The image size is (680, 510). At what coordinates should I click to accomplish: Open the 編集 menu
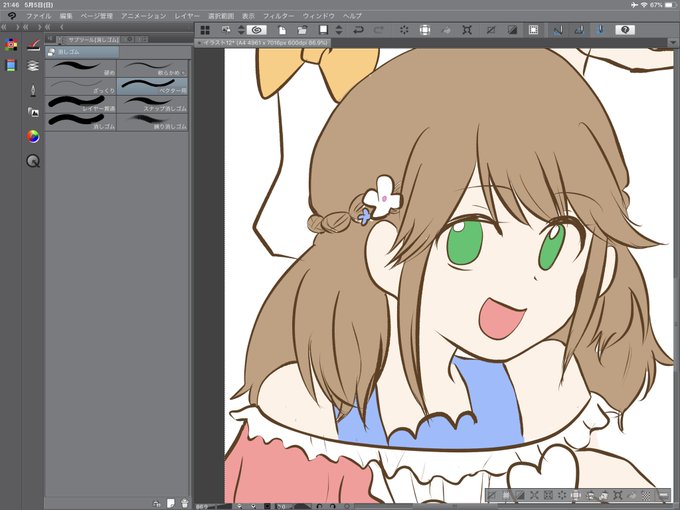[x=66, y=16]
